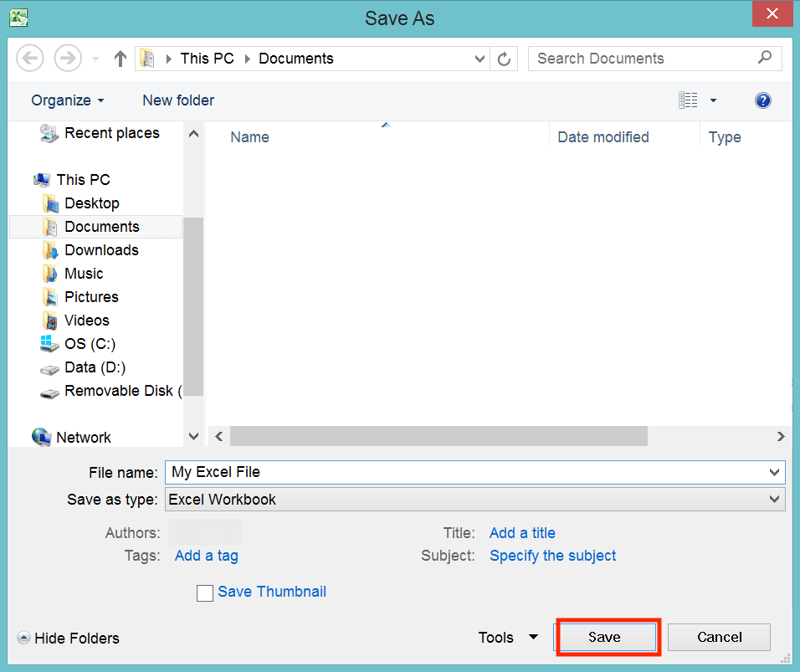Expand the File name dropdown arrow
The width and height of the screenshot is (800, 672).
pyautogui.click(x=774, y=472)
